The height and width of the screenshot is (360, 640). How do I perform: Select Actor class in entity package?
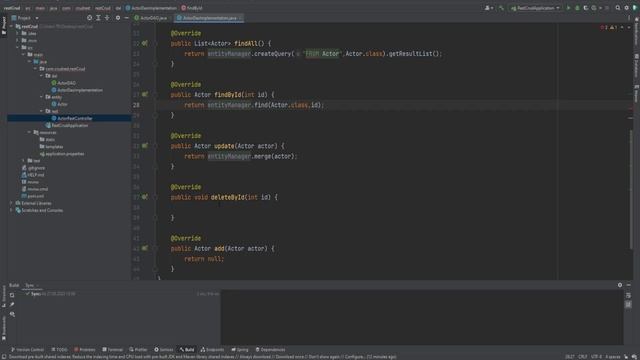60,104
